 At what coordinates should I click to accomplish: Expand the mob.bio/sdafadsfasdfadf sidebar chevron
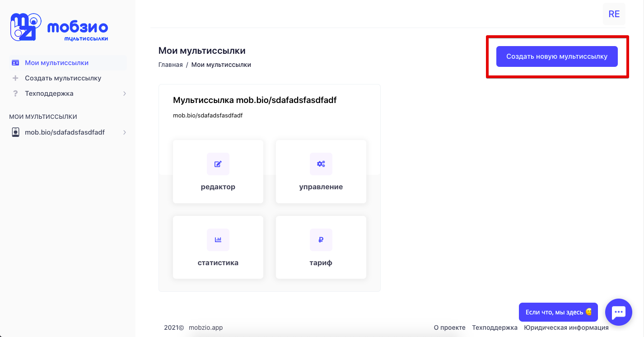click(x=125, y=132)
